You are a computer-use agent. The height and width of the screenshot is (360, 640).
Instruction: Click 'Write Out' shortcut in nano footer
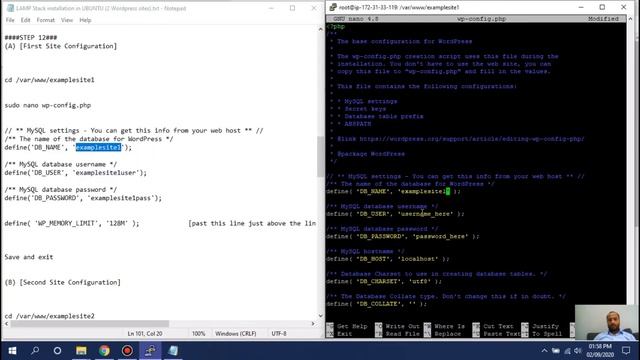point(397,326)
